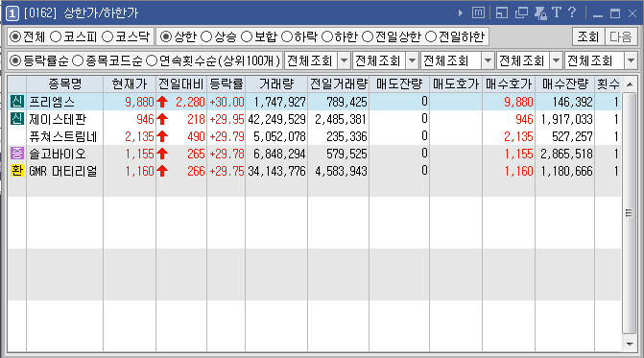The width and height of the screenshot is (644, 358).
Task: Click the screen layout icon in title bar
Action: [502, 12]
